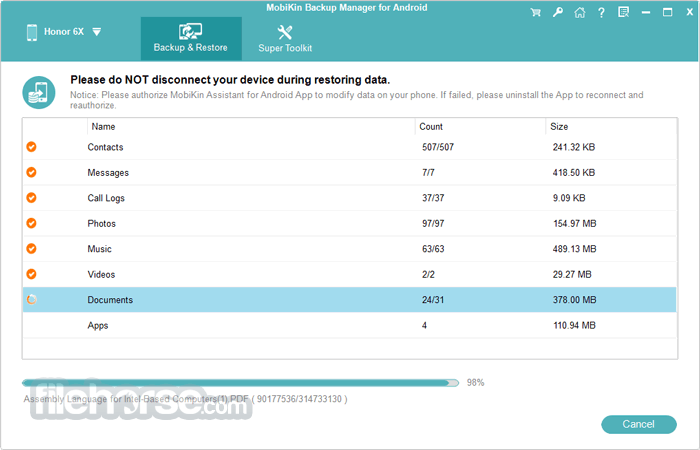Click the spinning progress icon for Documents
Viewport: 700px width, 450px height.
tap(31, 300)
